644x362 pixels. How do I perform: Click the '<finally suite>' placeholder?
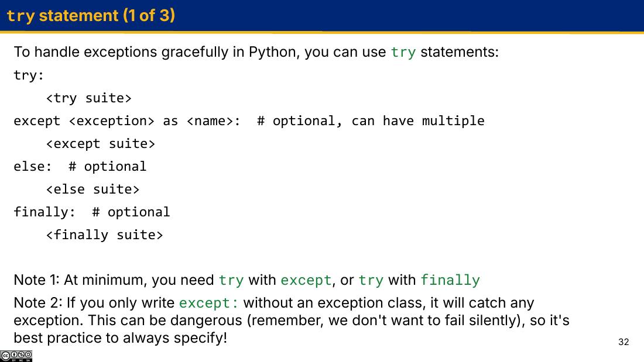click(x=104, y=235)
